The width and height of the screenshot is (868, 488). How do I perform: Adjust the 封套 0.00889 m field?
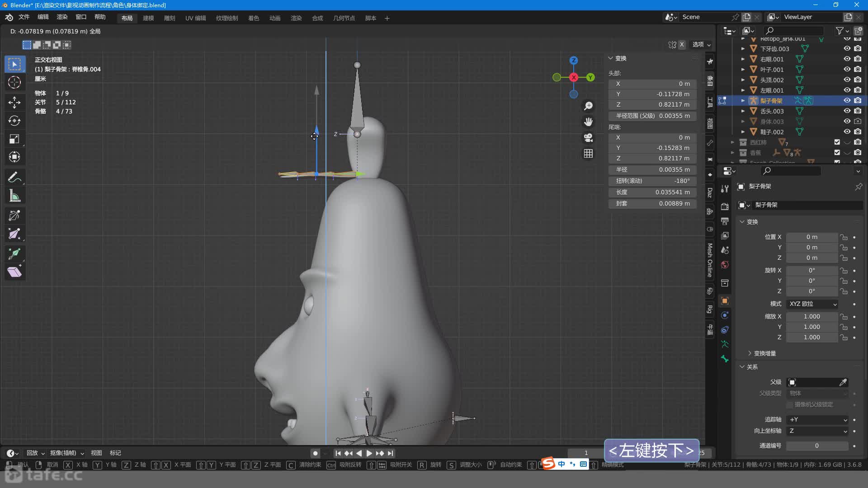click(652, 204)
